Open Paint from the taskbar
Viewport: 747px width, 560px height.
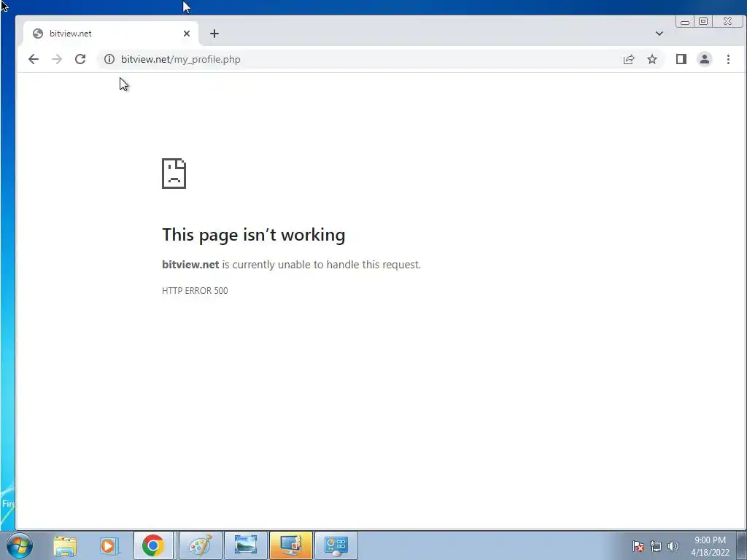click(200, 545)
